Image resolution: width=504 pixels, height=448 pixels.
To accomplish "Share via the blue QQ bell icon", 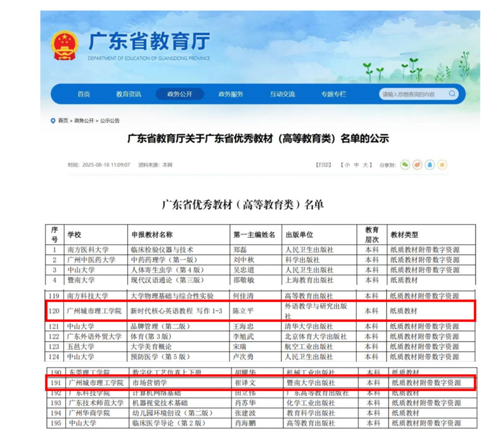I will pyautogui.click(x=430, y=165).
